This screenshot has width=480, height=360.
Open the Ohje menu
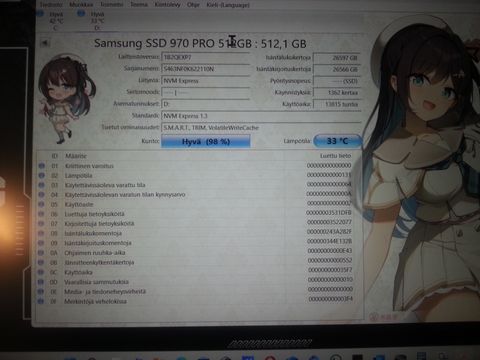coord(193,5)
